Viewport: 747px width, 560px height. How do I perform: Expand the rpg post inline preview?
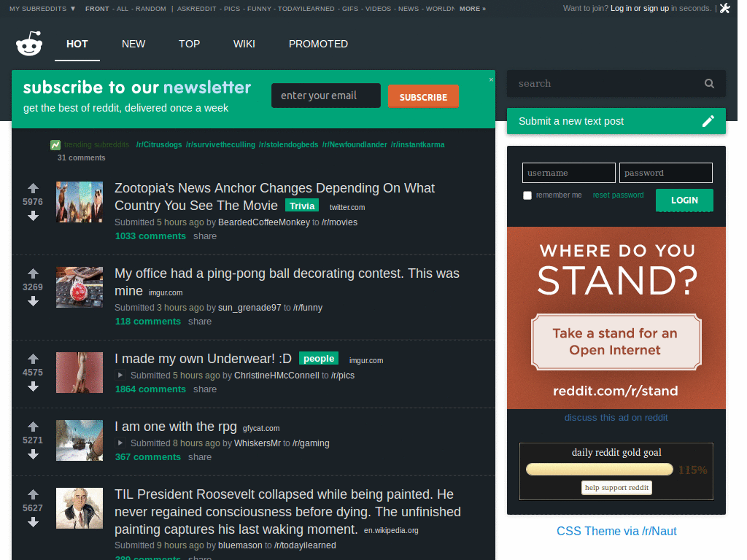coord(120,443)
